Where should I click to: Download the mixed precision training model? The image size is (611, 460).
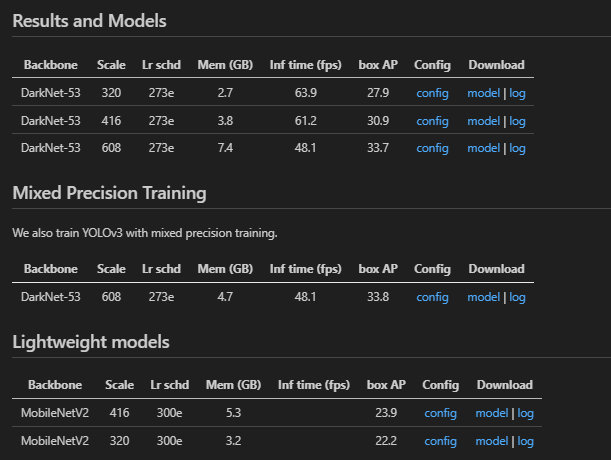tap(483, 297)
